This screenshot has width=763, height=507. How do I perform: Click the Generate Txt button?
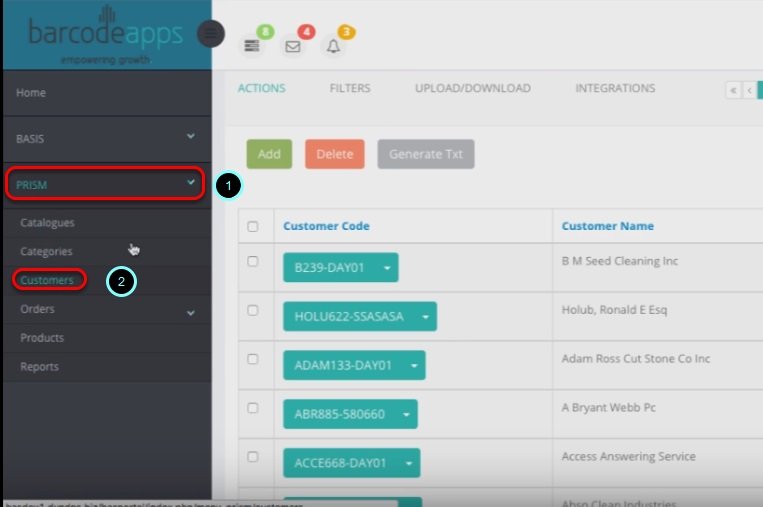tap(426, 154)
